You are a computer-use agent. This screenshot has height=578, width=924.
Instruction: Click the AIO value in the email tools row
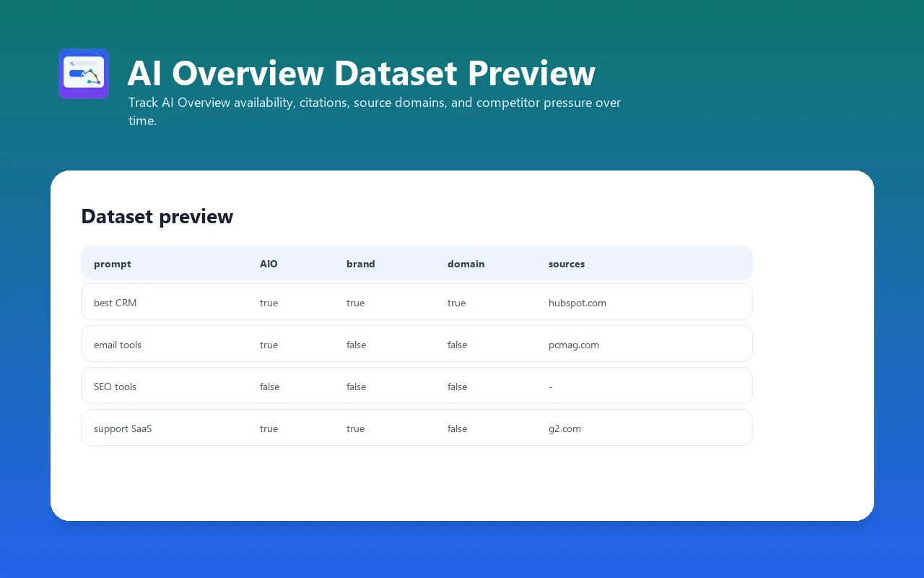pyautogui.click(x=269, y=345)
